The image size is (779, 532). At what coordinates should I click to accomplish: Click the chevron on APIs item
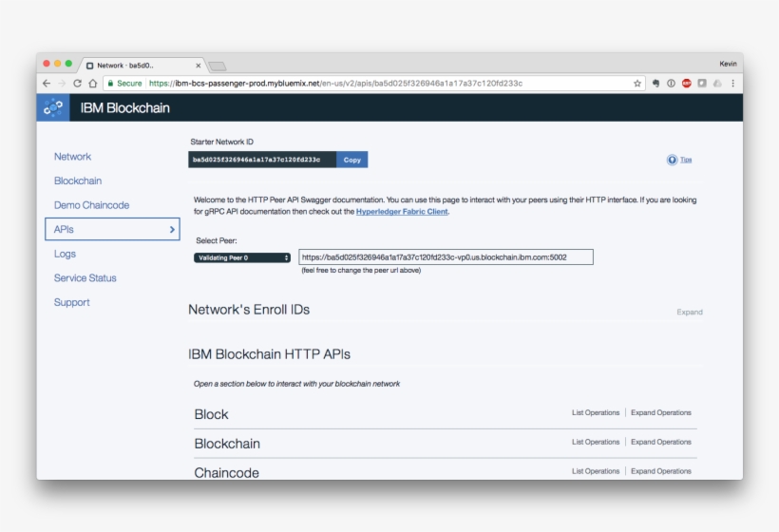(x=172, y=230)
